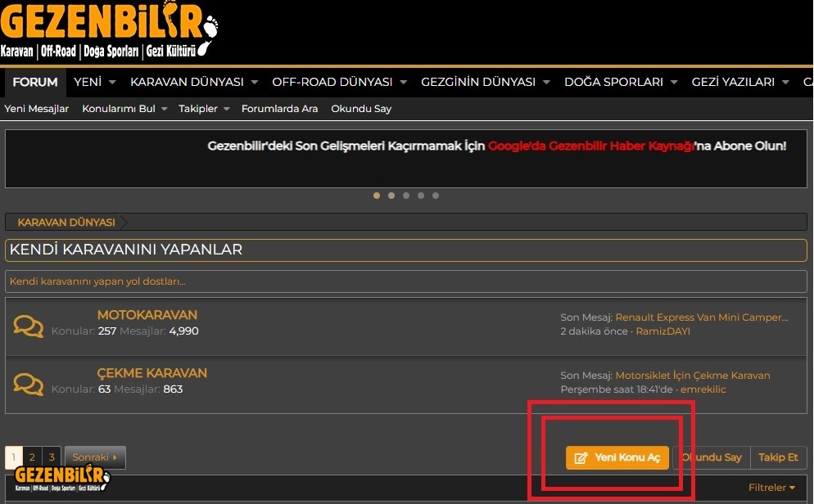Click the ÇEKME KARAVAN forum speech bubble icon
This screenshot has height=504, width=814.
(29, 384)
